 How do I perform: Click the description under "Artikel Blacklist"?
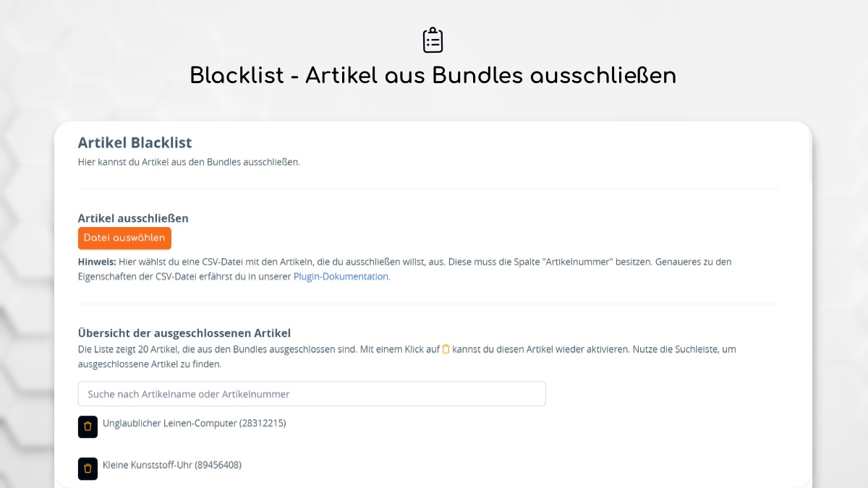point(190,162)
